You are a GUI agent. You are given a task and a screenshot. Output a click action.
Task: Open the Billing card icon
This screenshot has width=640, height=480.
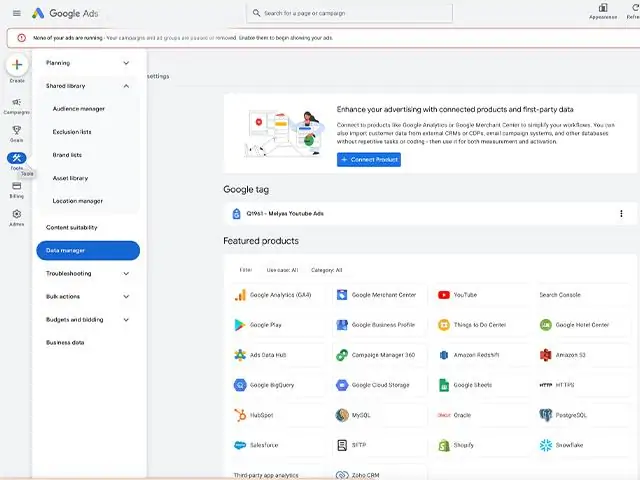pyautogui.click(x=16, y=187)
